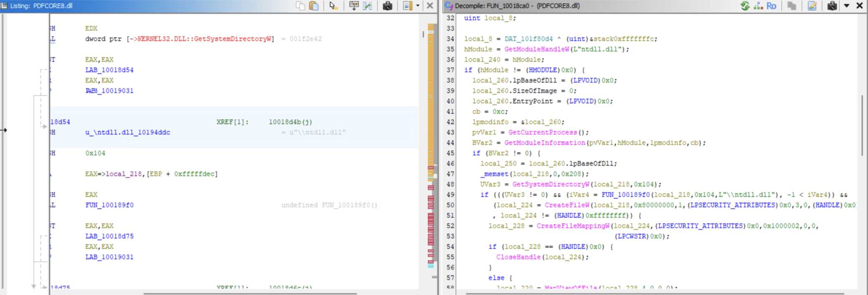Click 'undefined FUN_100189f0()' comment in Listing
Screen dimensions: 868x295
pos(329,205)
